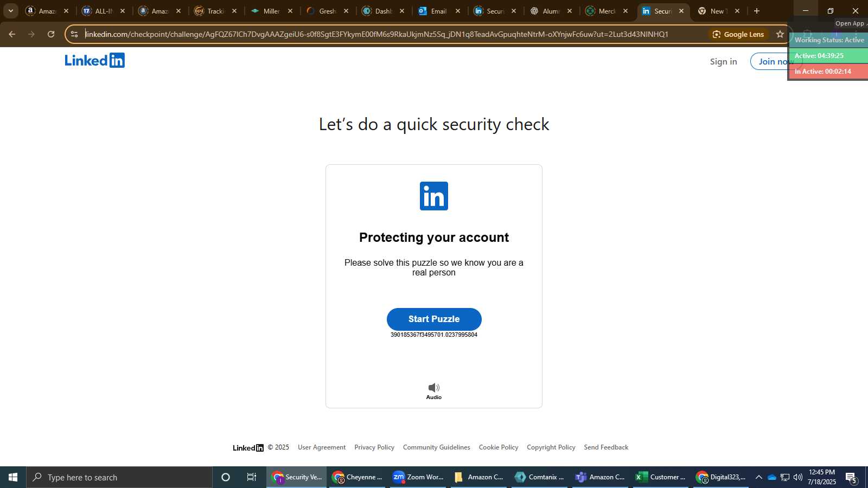The width and height of the screenshot is (868, 488).
Task: Click the Windows search box
Action: click(119, 477)
